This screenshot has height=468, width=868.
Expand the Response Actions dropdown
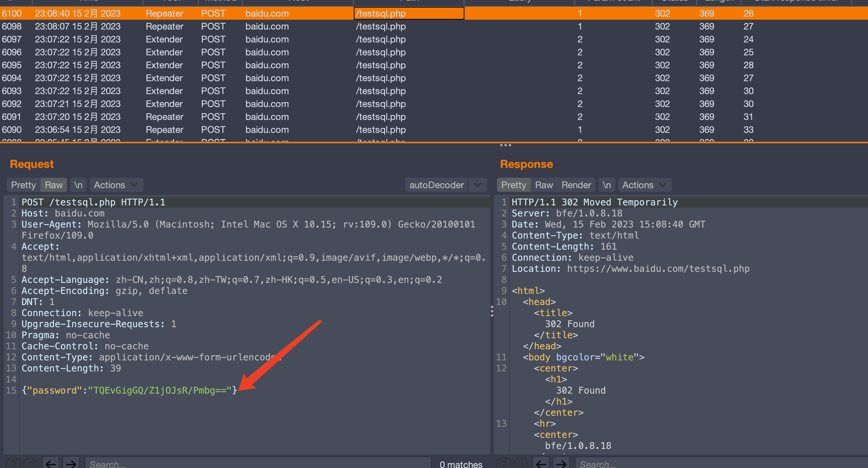(x=644, y=185)
